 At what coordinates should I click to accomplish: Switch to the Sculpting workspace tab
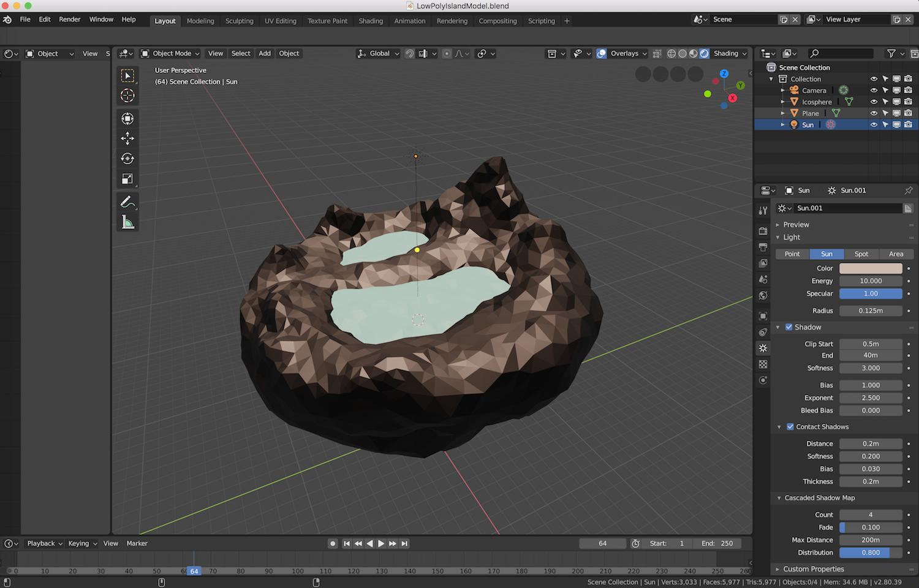(239, 21)
